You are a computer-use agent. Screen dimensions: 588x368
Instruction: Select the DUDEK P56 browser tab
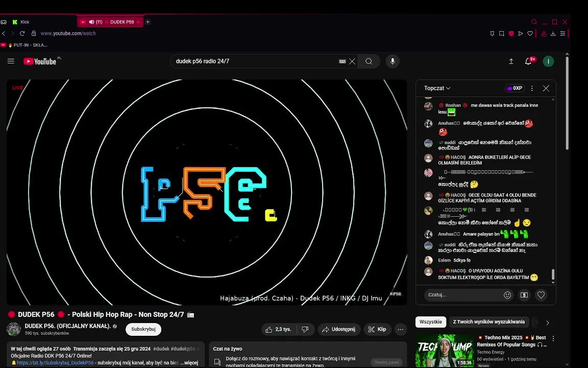pos(110,22)
